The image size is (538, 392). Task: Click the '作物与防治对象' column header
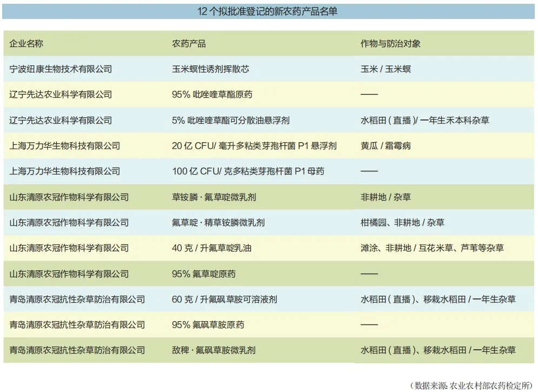pos(390,44)
